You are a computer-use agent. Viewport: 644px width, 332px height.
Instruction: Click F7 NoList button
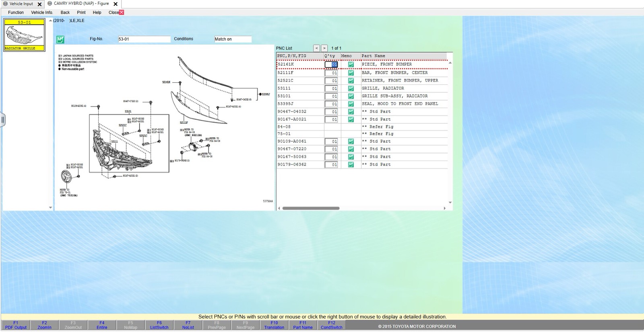coord(188,325)
